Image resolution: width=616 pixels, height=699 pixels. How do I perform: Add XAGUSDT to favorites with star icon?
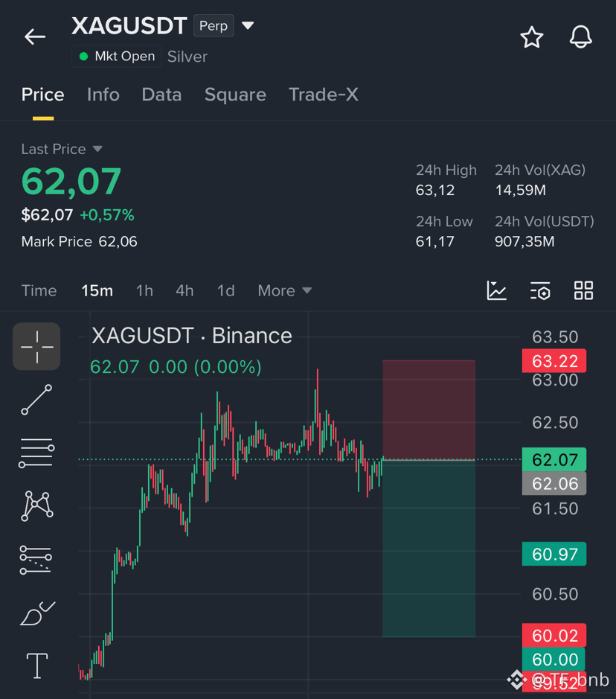point(532,37)
